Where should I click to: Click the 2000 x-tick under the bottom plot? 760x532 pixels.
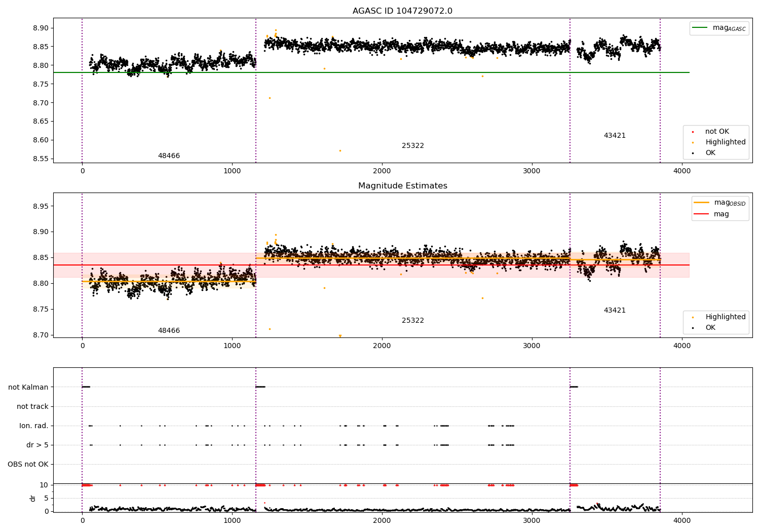click(382, 520)
